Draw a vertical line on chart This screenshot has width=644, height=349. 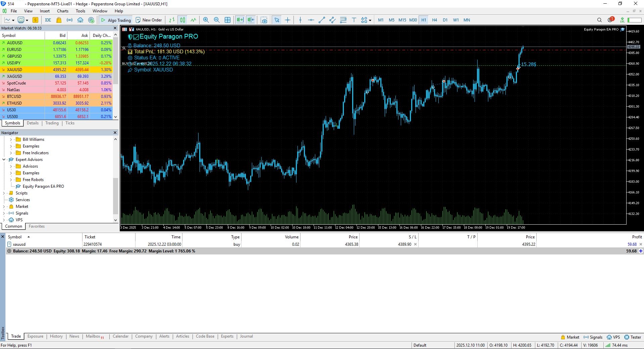tap(300, 20)
